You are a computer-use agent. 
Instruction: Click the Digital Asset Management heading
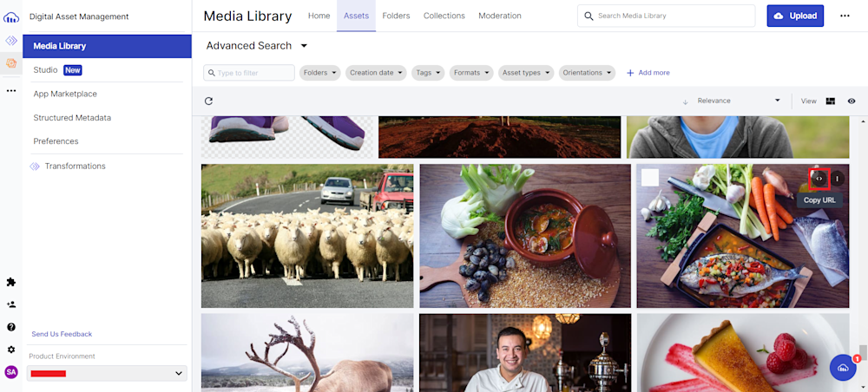(79, 16)
